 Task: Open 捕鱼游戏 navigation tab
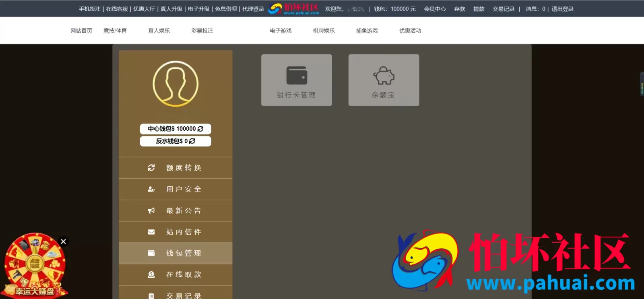367,31
